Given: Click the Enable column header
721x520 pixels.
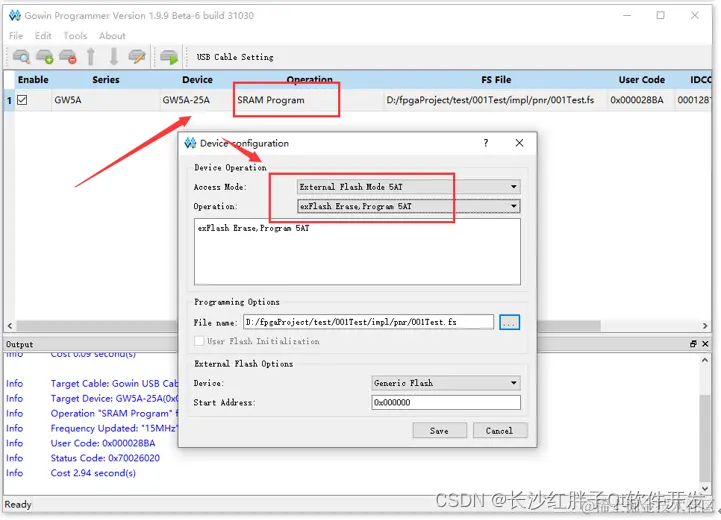Looking at the screenshot, I should 33,80.
